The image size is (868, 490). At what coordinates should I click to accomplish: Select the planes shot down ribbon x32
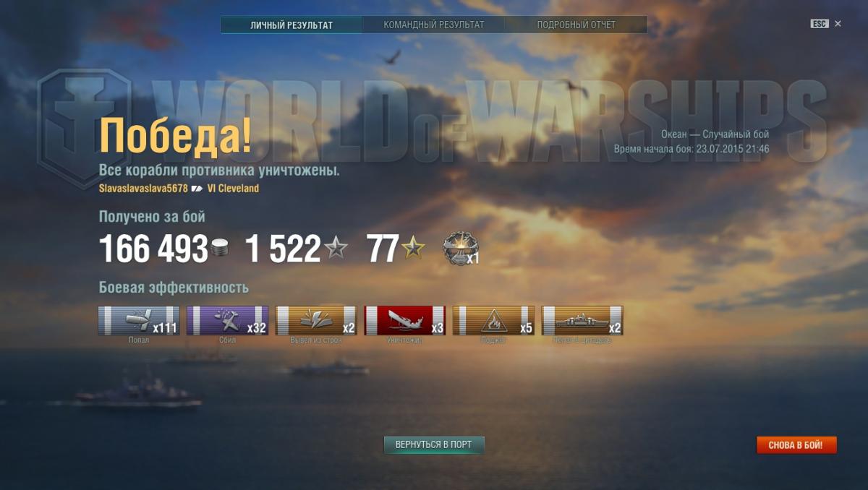pyautogui.click(x=227, y=320)
